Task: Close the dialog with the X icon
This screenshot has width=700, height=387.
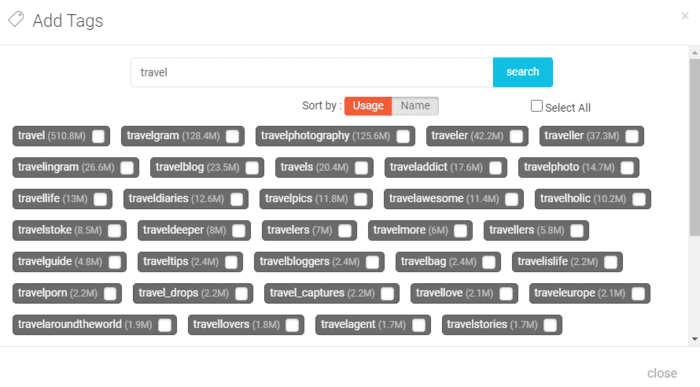Action: [685, 16]
